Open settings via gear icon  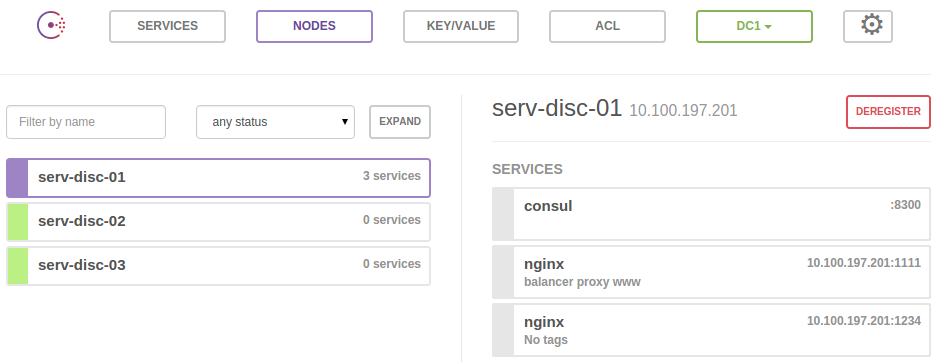(x=868, y=26)
